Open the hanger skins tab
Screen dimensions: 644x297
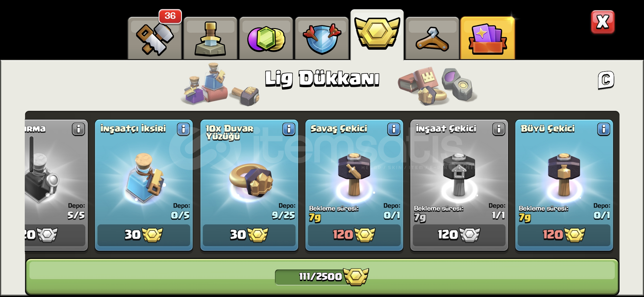point(432,38)
